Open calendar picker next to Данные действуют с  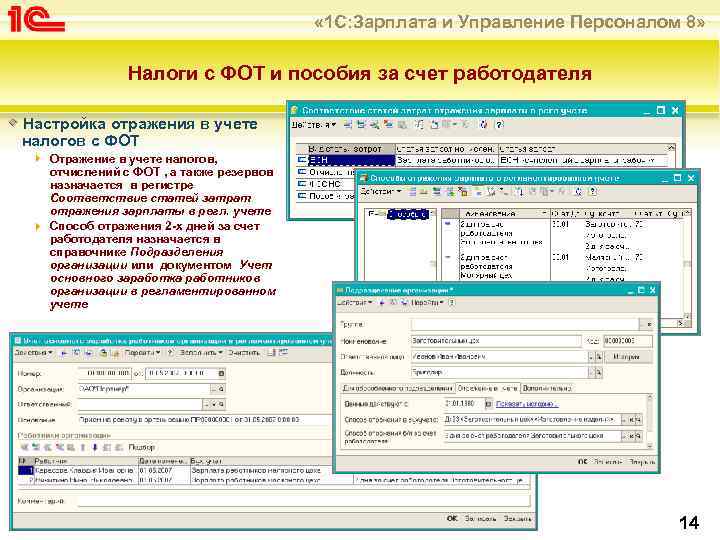488,404
